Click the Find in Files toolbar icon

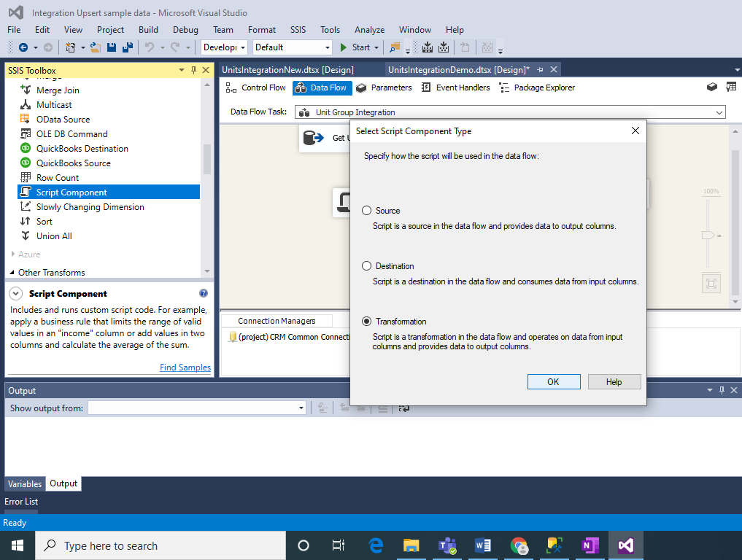394,47
